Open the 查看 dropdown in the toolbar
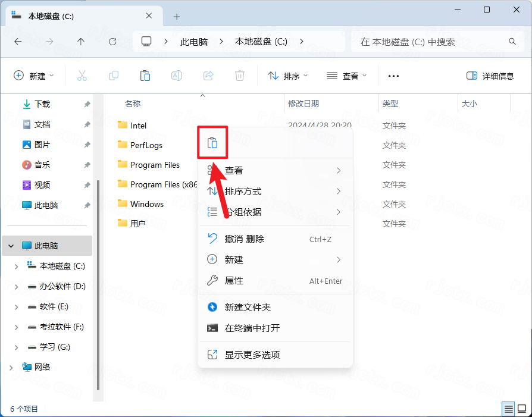 coord(347,76)
